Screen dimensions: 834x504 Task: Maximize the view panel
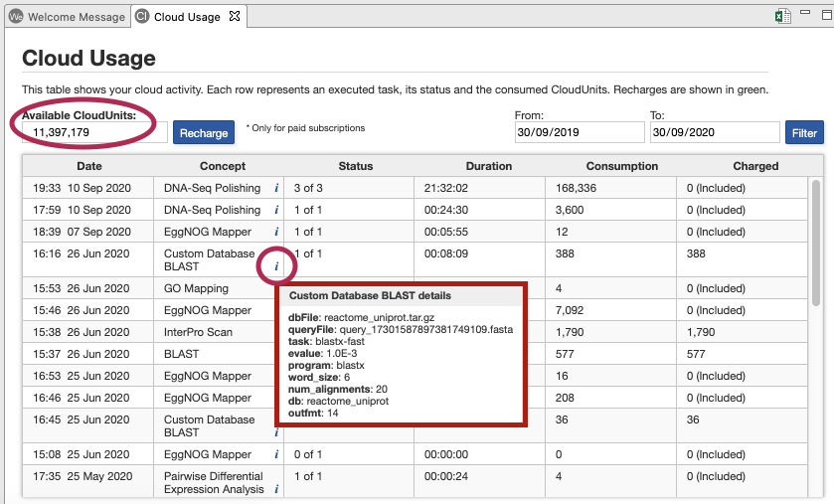click(827, 14)
